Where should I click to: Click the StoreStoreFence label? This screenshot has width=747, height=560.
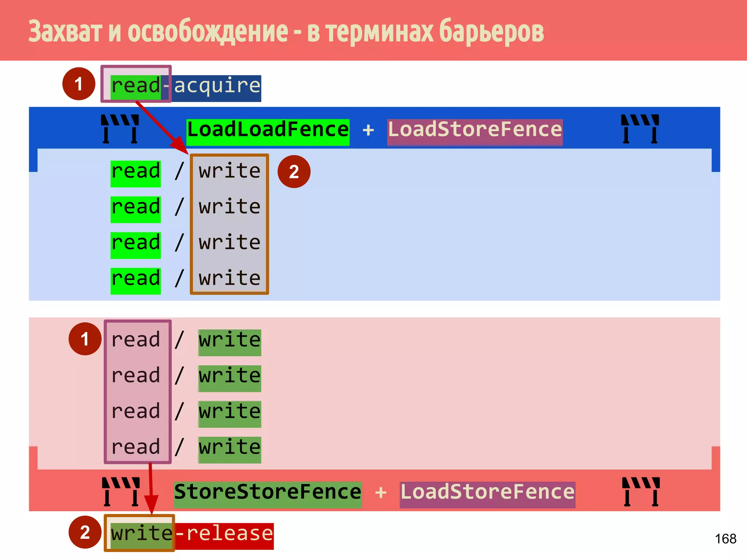tap(268, 493)
